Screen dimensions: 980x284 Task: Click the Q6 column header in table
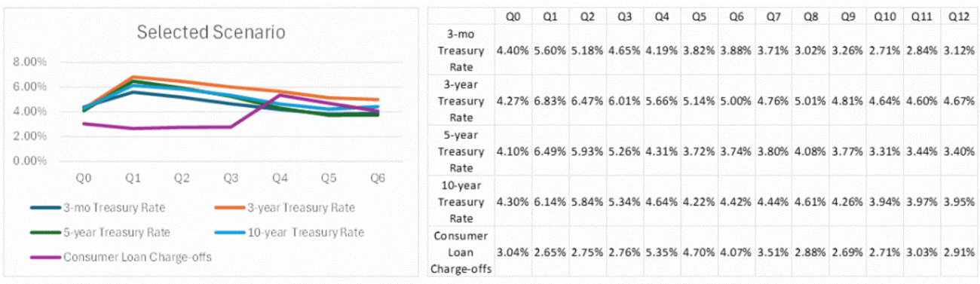click(x=736, y=15)
